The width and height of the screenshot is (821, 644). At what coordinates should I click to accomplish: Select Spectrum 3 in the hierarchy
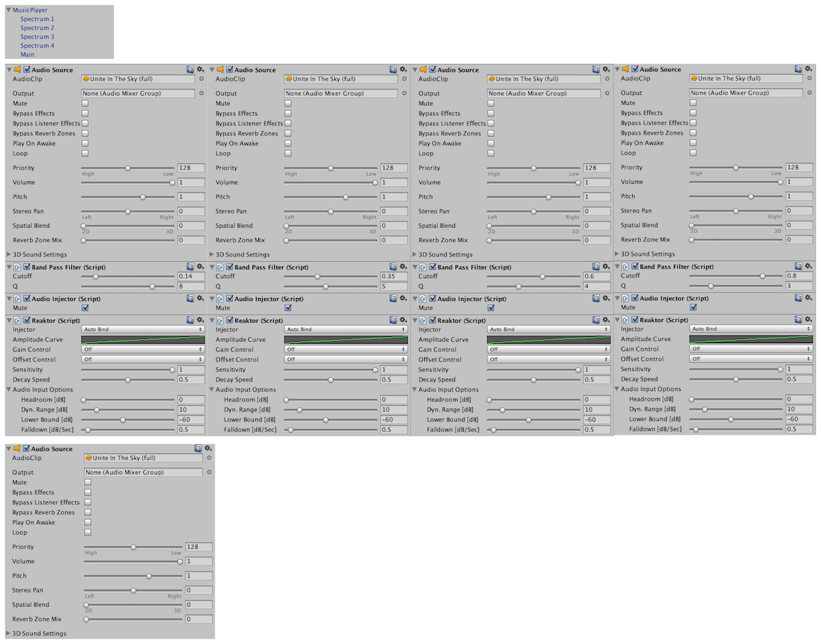(37, 37)
